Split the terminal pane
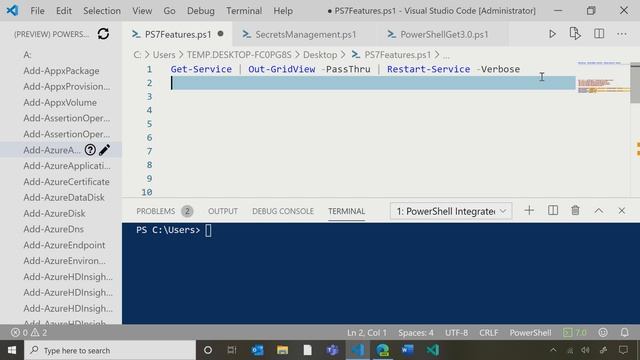This screenshot has height=360, width=640. point(553,211)
